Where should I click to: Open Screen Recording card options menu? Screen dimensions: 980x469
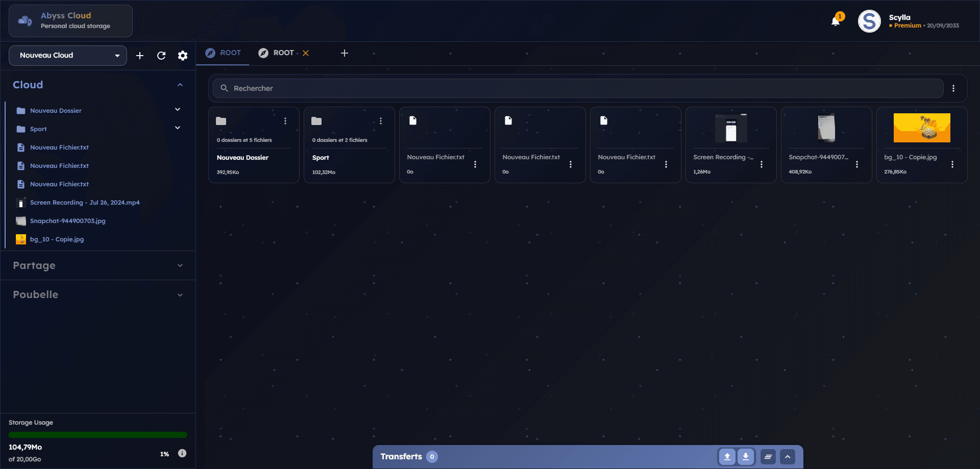[x=762, y=164]
